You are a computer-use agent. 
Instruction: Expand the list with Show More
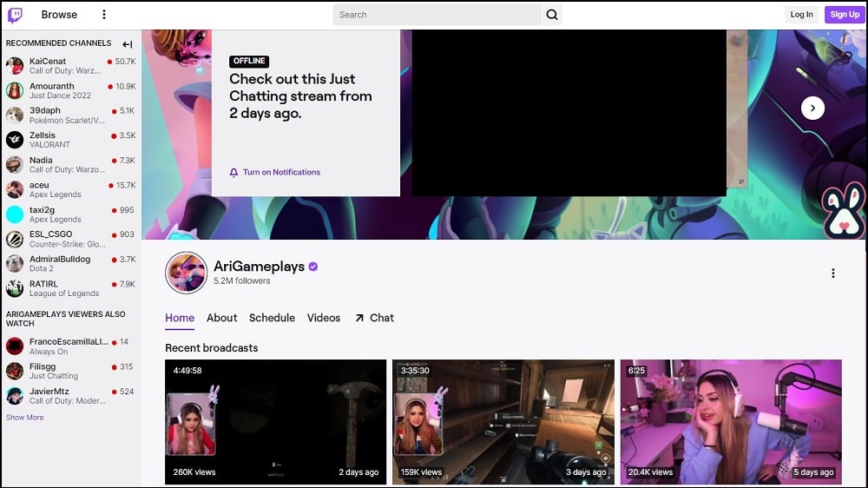(x=24, y=418)
